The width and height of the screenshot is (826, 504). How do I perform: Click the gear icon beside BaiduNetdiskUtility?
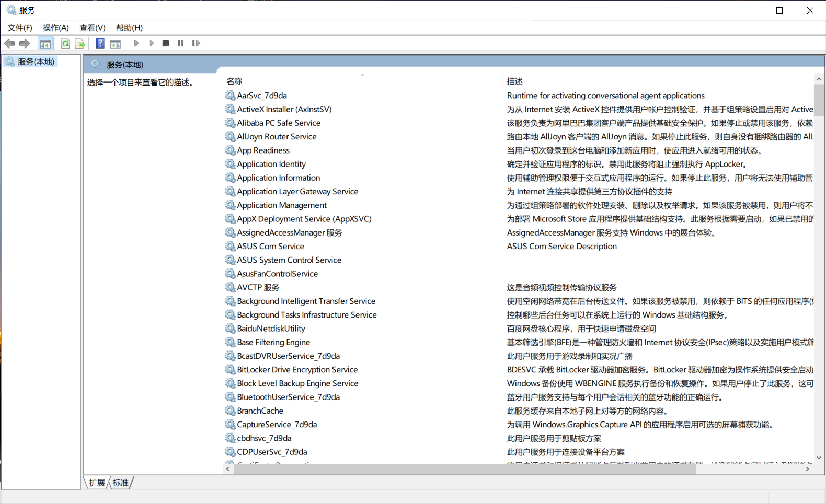pyautogui.click(x=230, y=329)
